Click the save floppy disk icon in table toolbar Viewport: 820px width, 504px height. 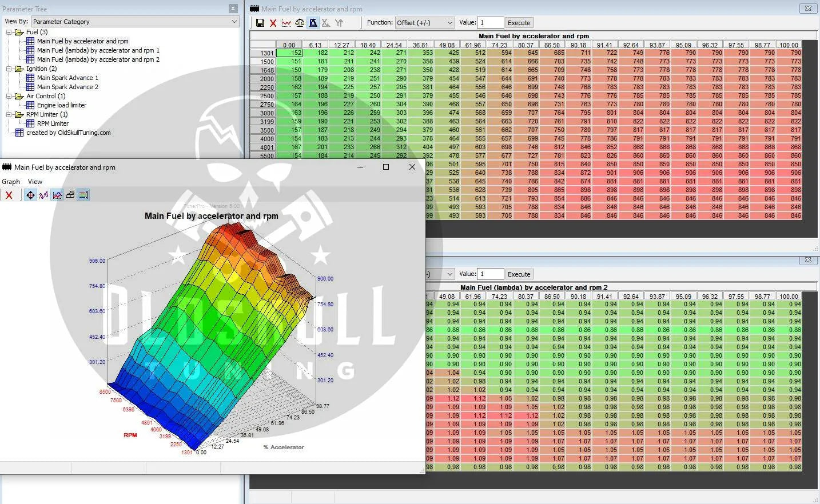(260, 23)
